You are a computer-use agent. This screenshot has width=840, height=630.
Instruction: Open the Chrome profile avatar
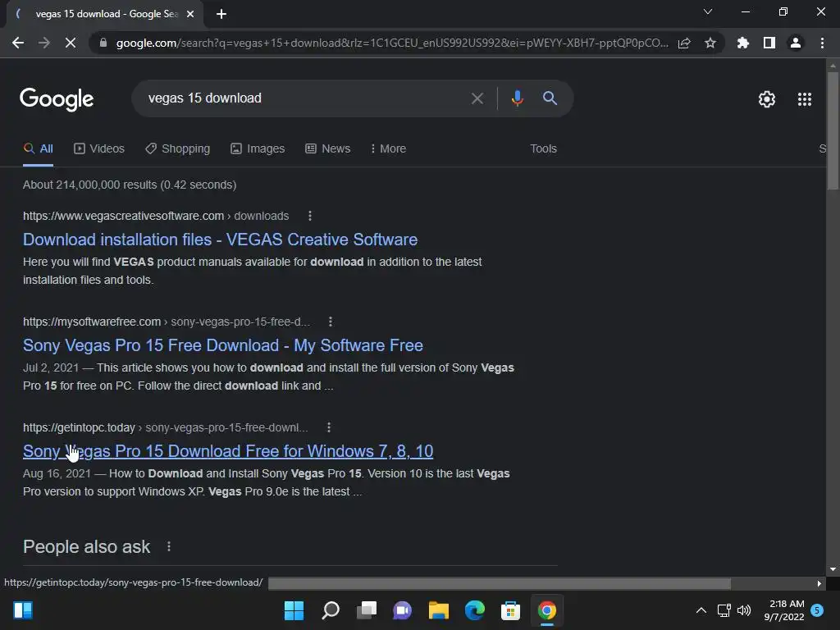796,43
